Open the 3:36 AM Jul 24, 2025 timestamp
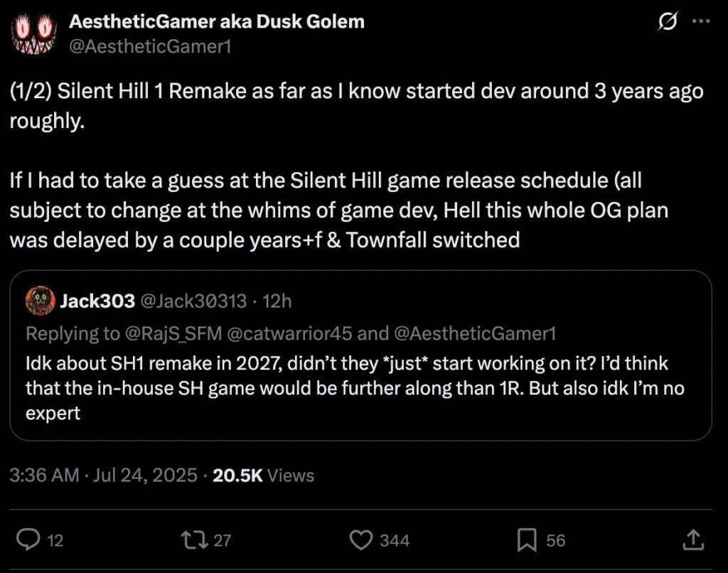This screenshot has width=728, height=573. [x=104, y=475]
